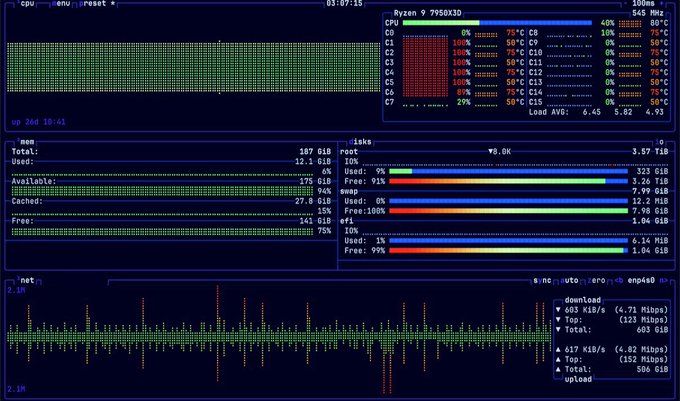Image resolution: width=680 pixels, height=401 pixels.
Task: Click the Available 175 GiB memory row
Action: 171,182
